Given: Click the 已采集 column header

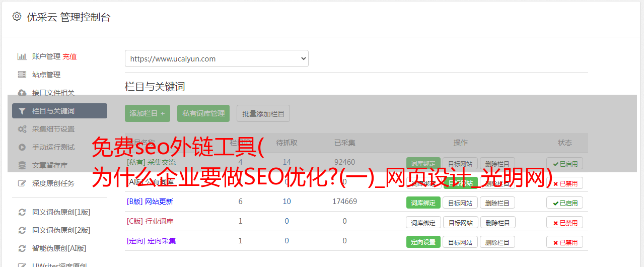Looking at the screenshot, I should click(345, 143).
